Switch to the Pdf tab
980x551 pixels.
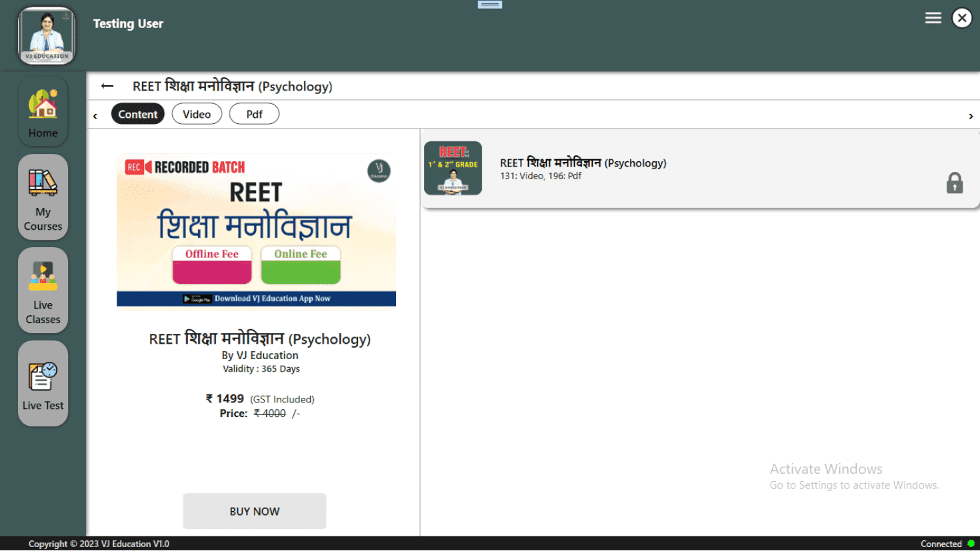(254, 114)
